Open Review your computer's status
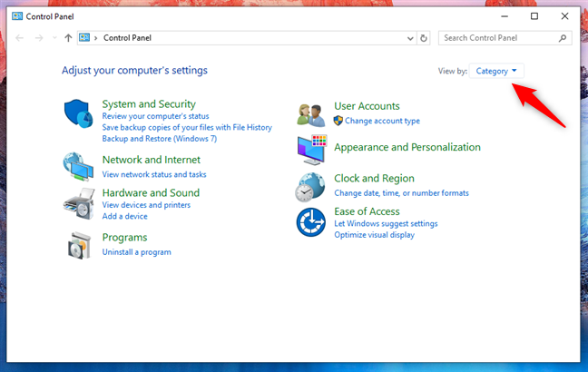588x372 pixels. tap(156, 116)
